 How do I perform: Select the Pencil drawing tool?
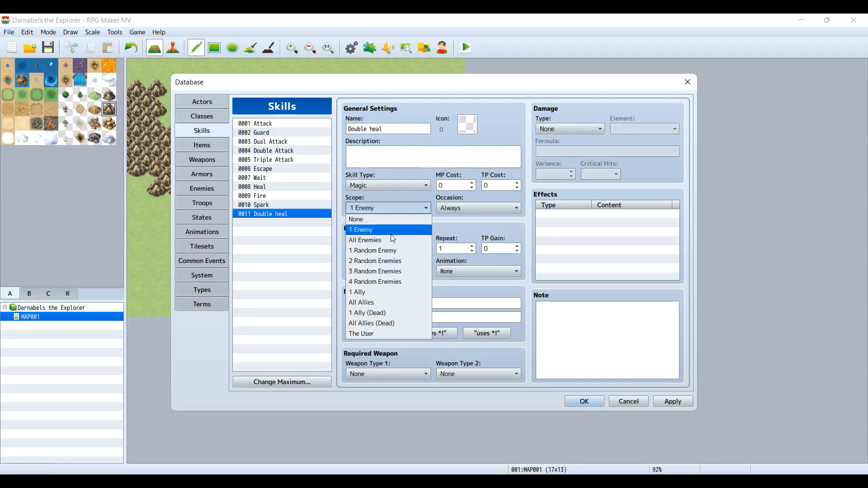(196, 47)
